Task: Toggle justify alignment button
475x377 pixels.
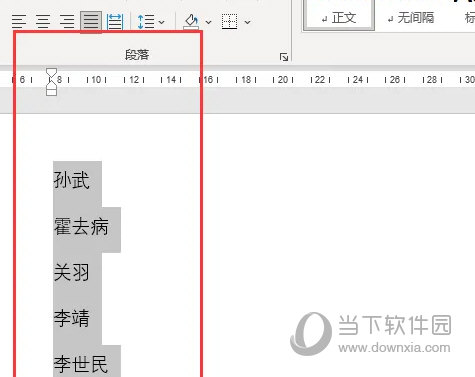Action: click(x=91, y=21)
